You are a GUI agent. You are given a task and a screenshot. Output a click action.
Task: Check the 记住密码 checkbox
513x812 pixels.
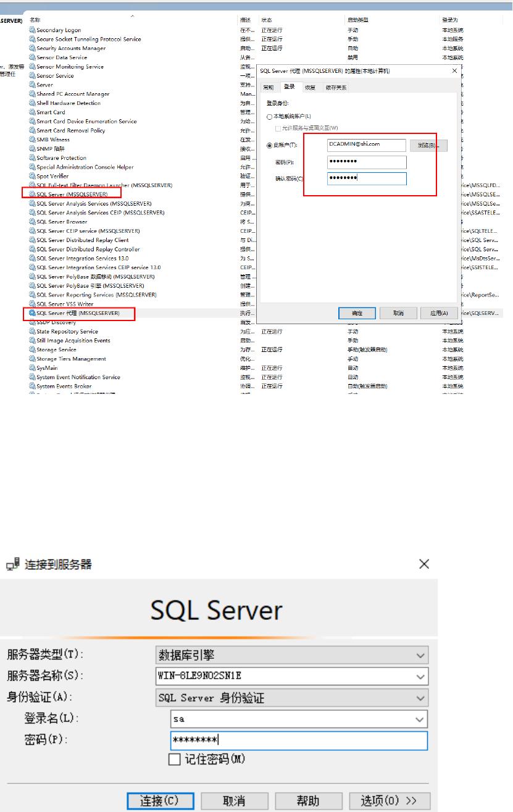pos(175,760)
